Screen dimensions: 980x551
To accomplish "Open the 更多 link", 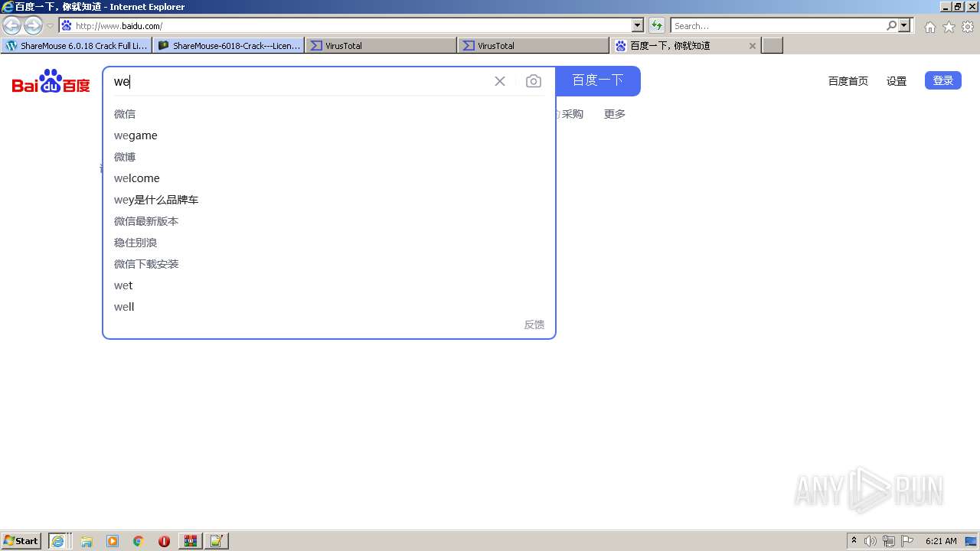I will pyautogui.click(x=615, y=114).
